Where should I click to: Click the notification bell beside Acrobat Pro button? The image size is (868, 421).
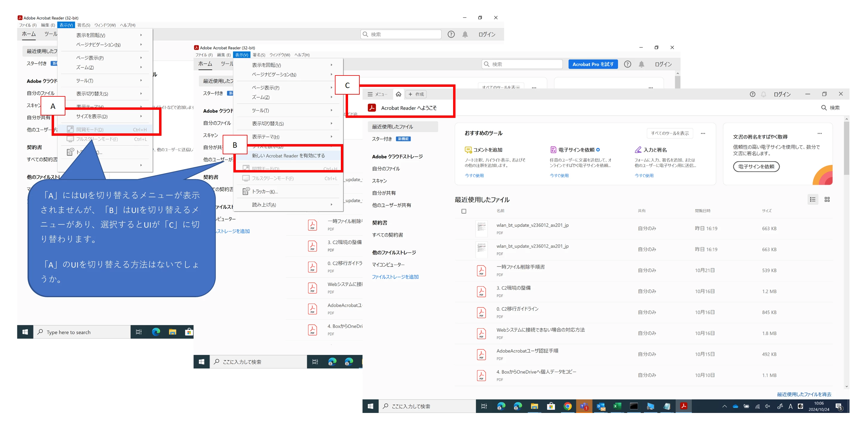click(641, 64)
